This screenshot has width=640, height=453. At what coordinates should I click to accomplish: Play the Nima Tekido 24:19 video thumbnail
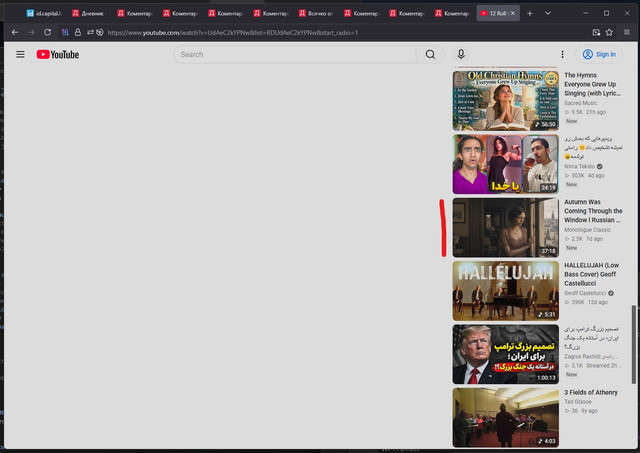[505, 164]
